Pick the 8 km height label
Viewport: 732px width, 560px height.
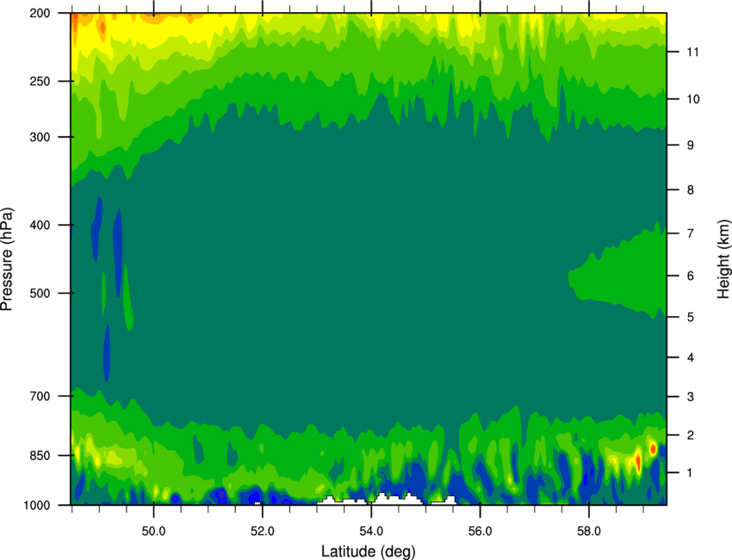click(x=691, y=190)
